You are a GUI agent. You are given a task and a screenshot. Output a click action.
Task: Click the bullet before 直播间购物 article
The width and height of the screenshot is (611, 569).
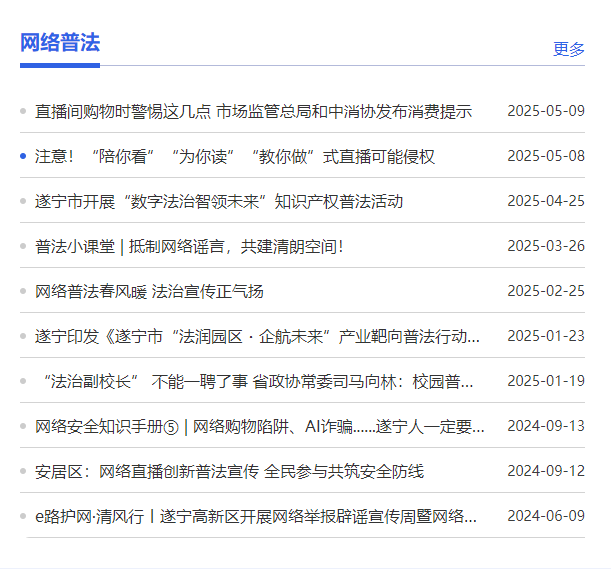point(23,111)
